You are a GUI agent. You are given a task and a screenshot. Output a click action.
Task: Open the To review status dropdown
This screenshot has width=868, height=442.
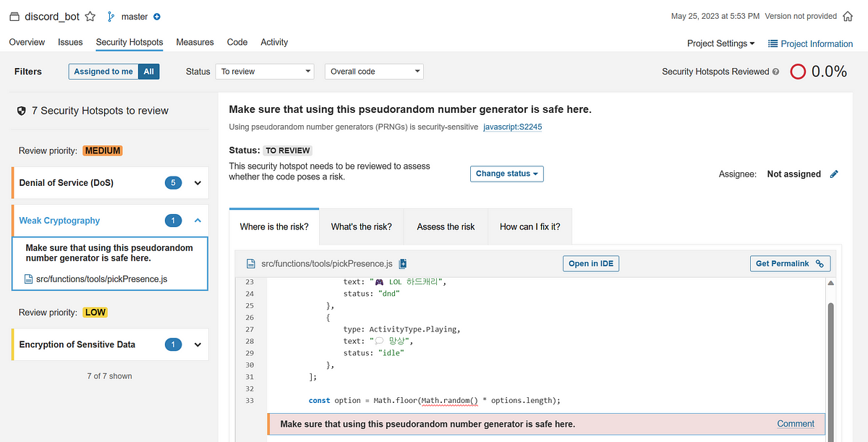pos(264,72)
